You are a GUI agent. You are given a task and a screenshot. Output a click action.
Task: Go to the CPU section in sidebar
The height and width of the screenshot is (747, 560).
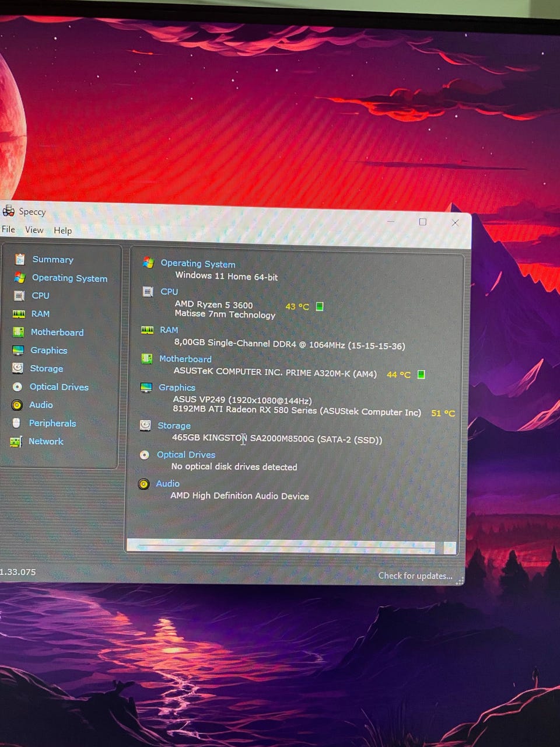pos(40,295)
